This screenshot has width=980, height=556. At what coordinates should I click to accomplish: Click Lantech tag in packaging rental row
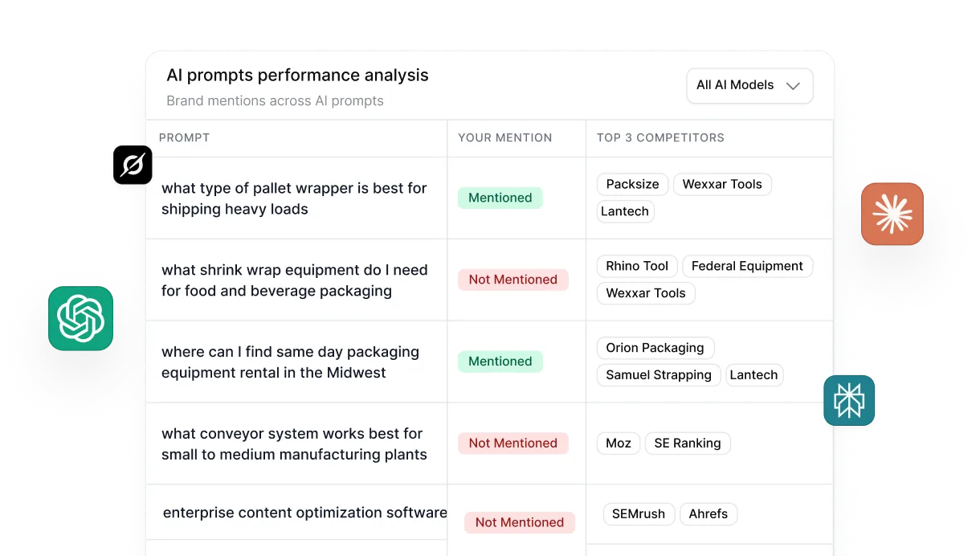point(753,375)
